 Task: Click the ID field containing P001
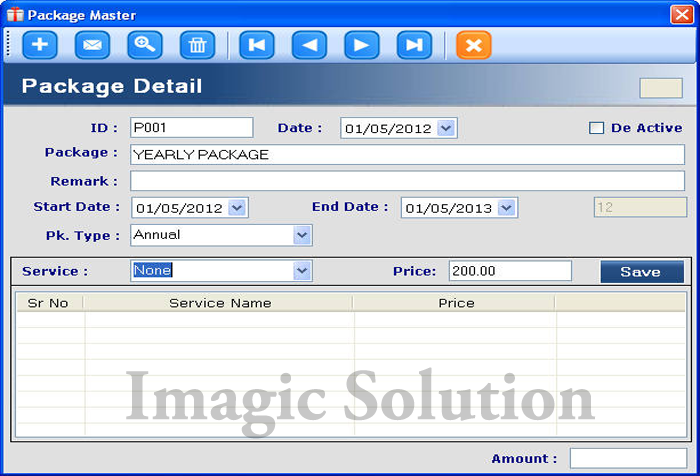[x=192, y=128]
